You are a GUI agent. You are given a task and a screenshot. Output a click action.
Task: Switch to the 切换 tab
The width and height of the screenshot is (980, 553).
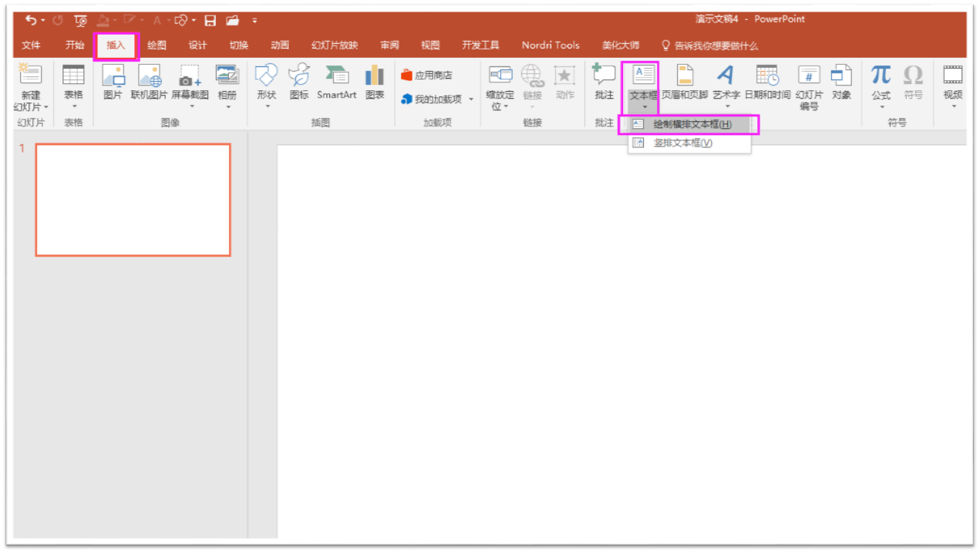(238, 46)
